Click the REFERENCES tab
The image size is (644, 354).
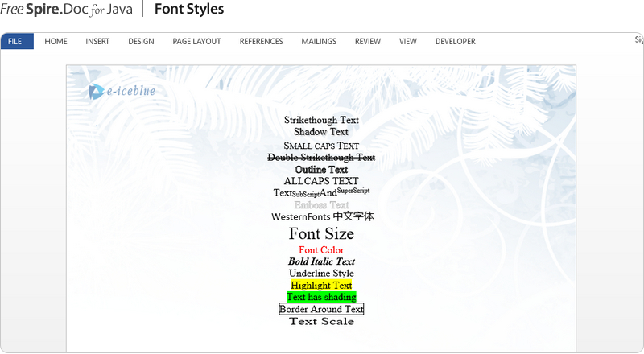[x=261, y=41]
